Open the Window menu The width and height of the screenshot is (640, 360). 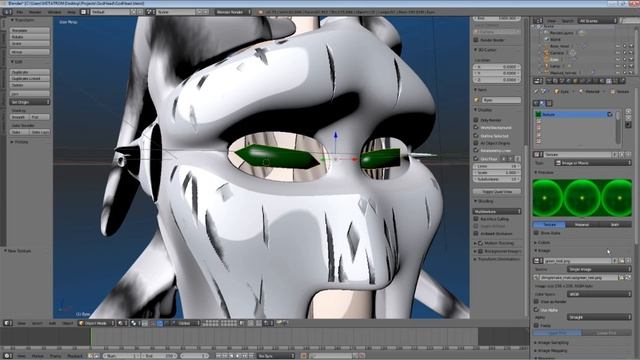[54, 12]
